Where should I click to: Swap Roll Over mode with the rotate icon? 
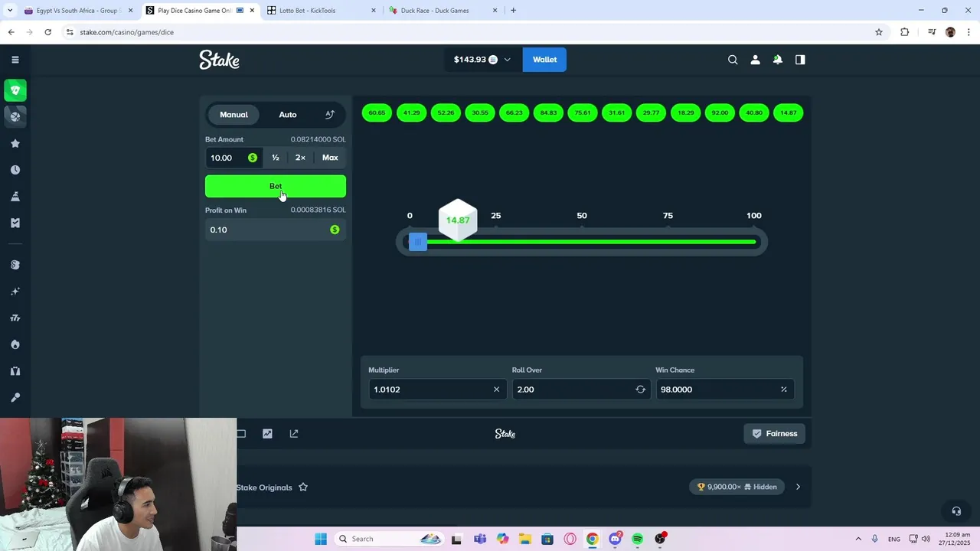point(640,390)
